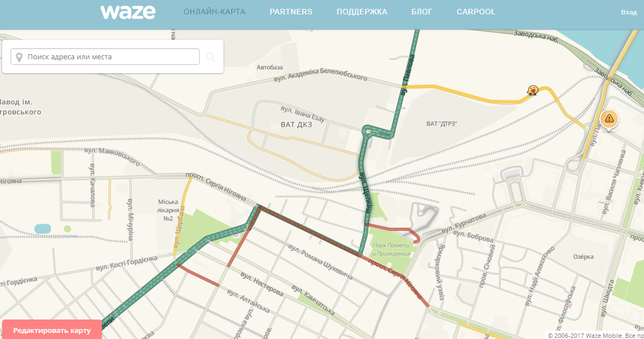Viewport: 644px width, 339px height.
Task: Click the search magnifier icon
Action: [x=211, y=56]
